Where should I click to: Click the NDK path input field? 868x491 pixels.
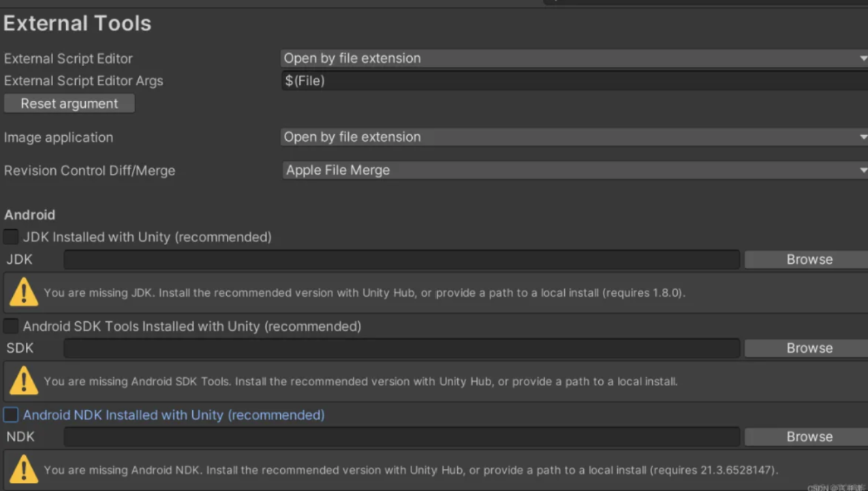click(x=402, y=437)
